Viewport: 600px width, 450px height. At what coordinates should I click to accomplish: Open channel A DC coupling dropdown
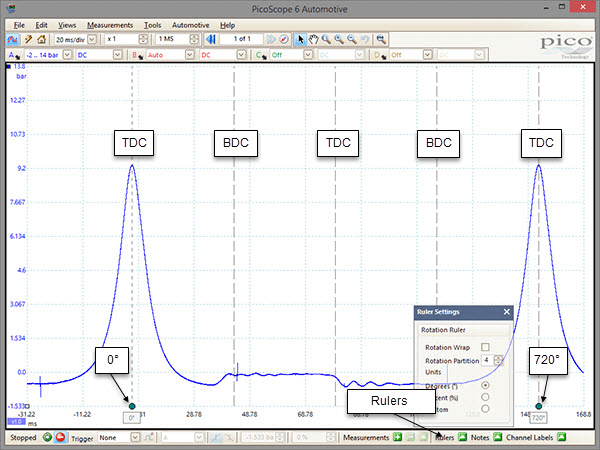coord(117,55)
